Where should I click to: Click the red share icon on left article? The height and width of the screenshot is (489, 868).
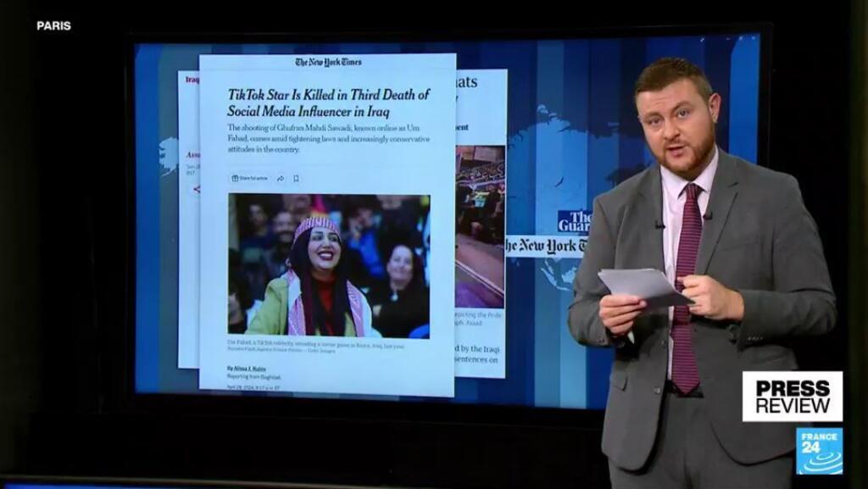point(195,188)
